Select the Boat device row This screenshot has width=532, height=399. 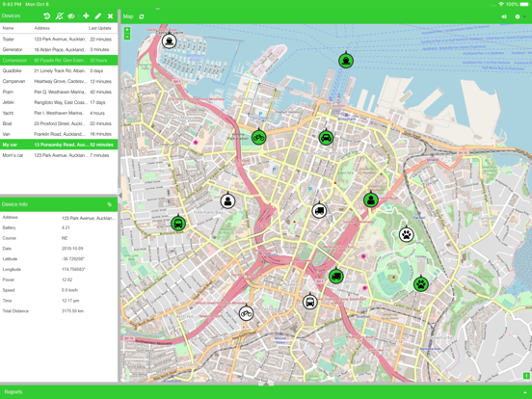click(x=59, y=123)
